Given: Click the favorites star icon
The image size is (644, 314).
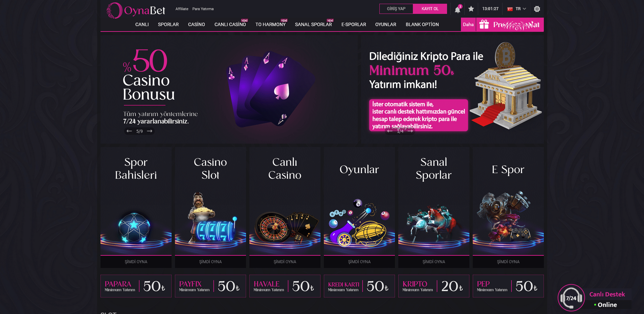Looking at the screenshot, I should (x=471, y=9).
